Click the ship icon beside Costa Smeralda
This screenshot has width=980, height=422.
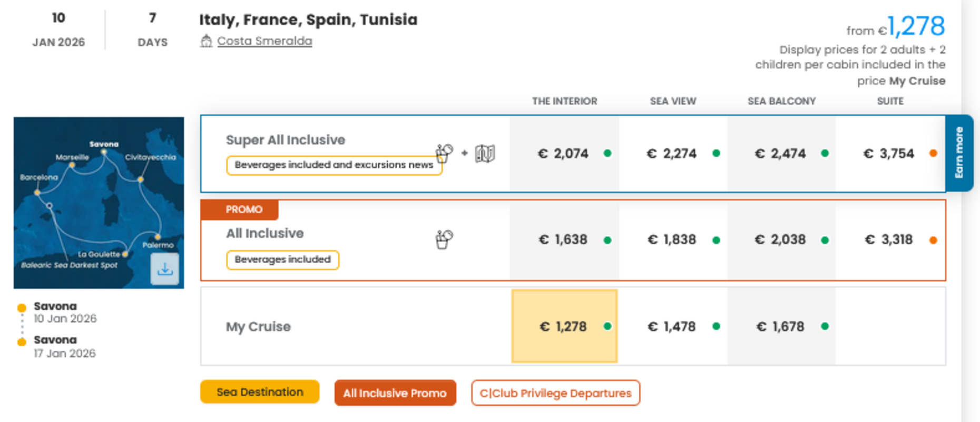point(208,41)
